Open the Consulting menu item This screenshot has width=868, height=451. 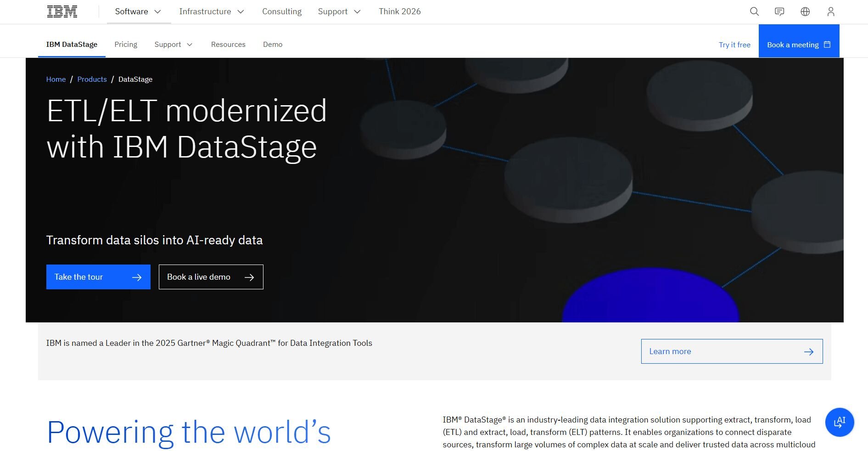pos(282,11)
